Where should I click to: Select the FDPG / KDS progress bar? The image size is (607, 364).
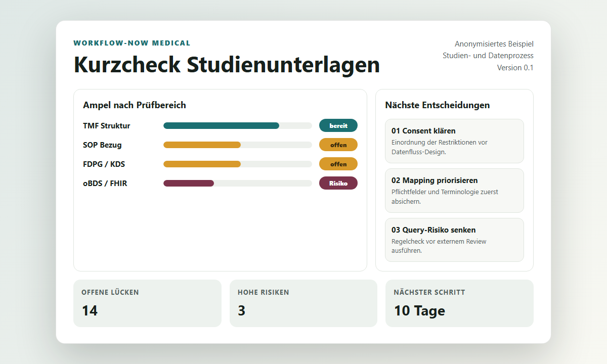pyautogui.click(x=238, y=164)
